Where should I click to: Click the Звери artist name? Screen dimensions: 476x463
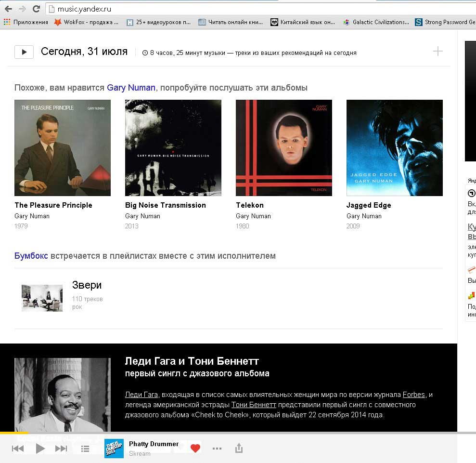pyautogui.click(x=87, y=285)
